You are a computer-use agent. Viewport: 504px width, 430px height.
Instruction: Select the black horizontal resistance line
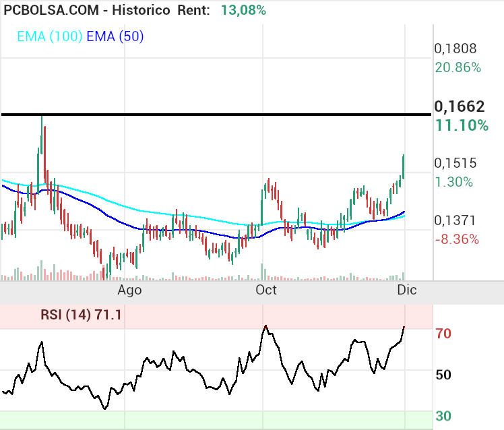[x=216, y=115]
